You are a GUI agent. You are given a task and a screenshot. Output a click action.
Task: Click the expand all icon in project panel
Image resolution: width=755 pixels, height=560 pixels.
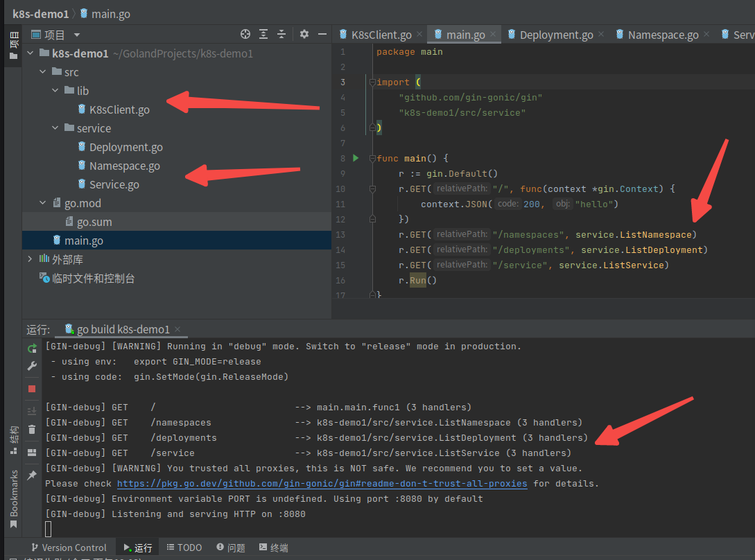tap(263, 34)
